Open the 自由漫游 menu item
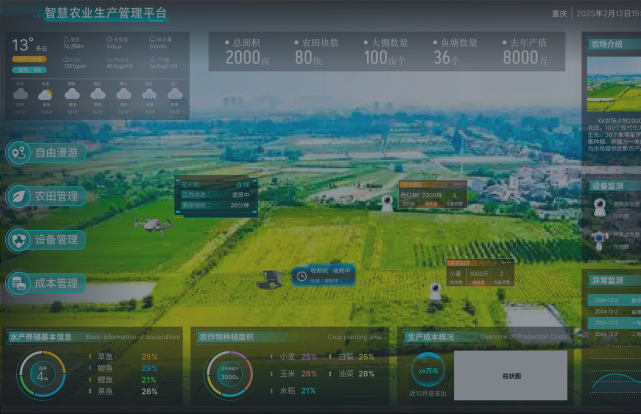This screenshot has height=414, width=641. pyautogui.click(x=56, y=153)
